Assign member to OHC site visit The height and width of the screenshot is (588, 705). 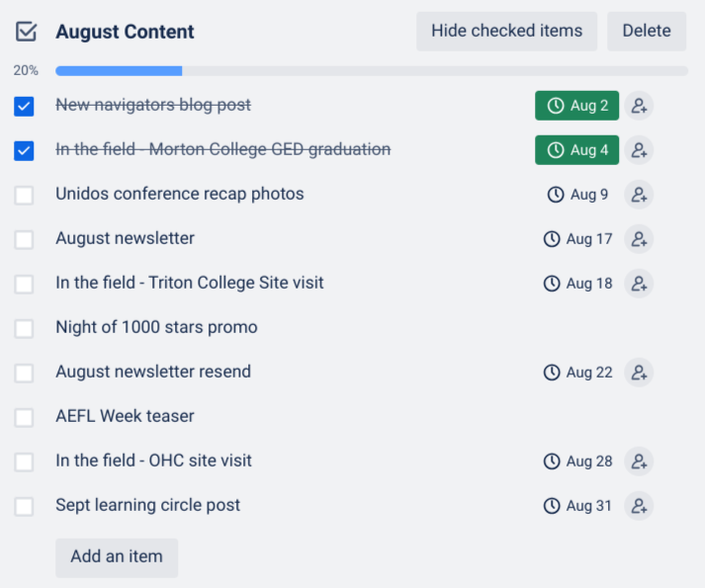(x=639, y=462)
